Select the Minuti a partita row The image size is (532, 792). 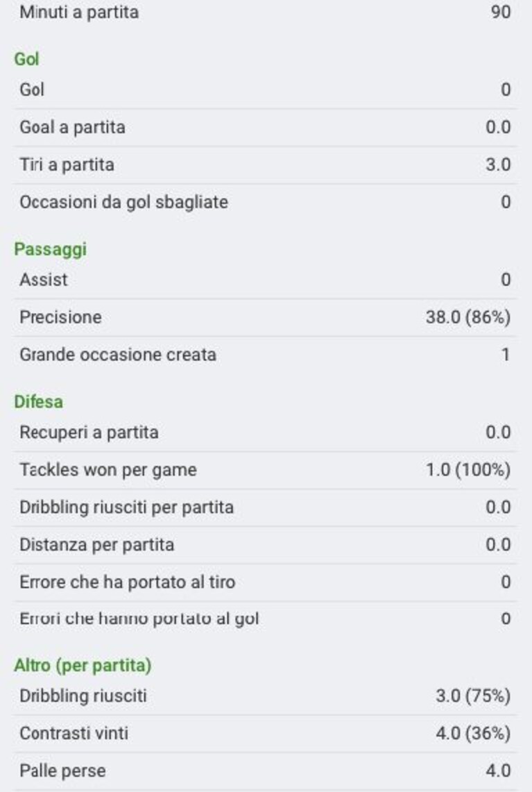(266, 12)
